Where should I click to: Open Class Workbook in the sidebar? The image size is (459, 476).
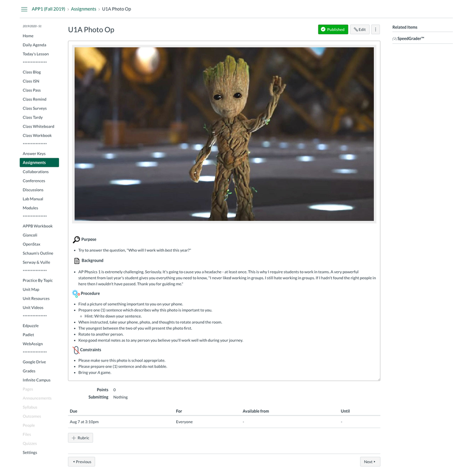click(37, 136)
